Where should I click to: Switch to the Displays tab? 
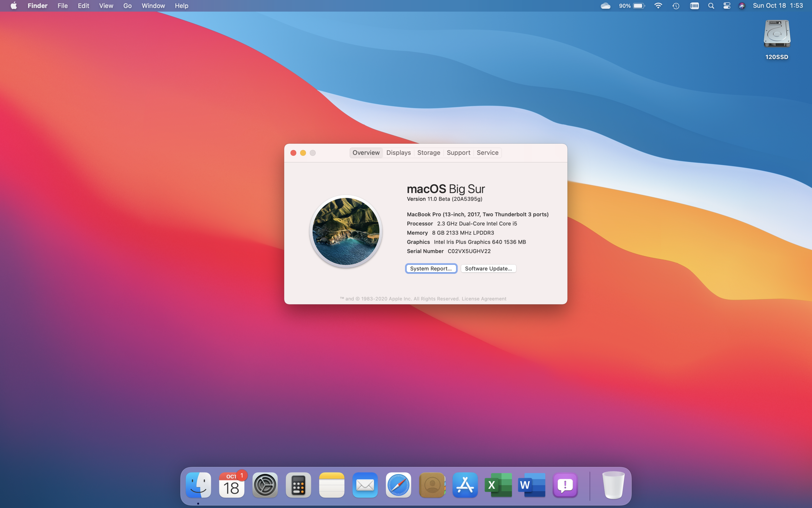point(399,152)
